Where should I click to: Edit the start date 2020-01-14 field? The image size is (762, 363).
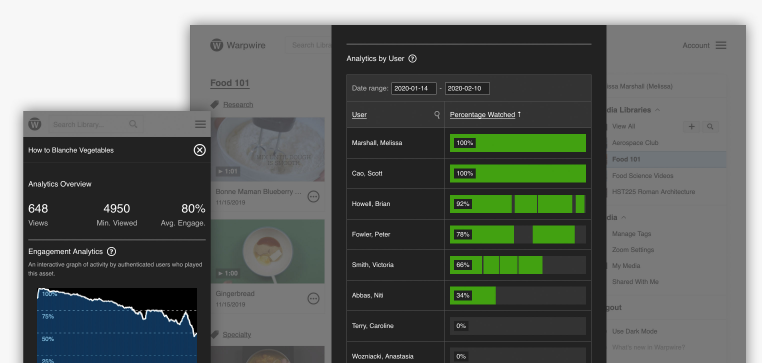coord(414,88)
